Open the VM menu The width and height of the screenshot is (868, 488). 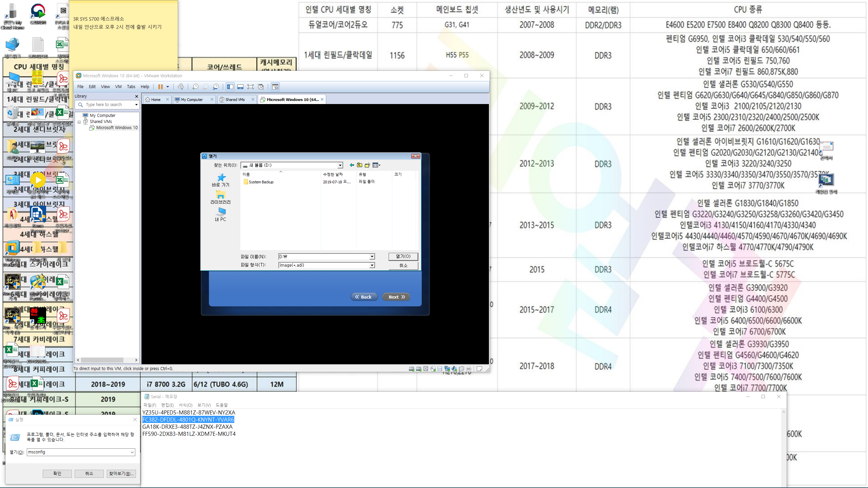click(x=118, y=87)
